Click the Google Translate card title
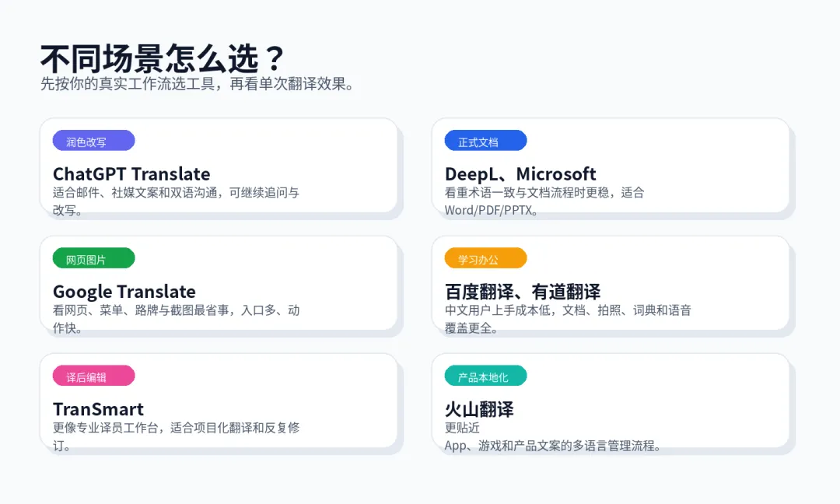The width and height of the screenshot is (840, 504). tap(124, 292)
